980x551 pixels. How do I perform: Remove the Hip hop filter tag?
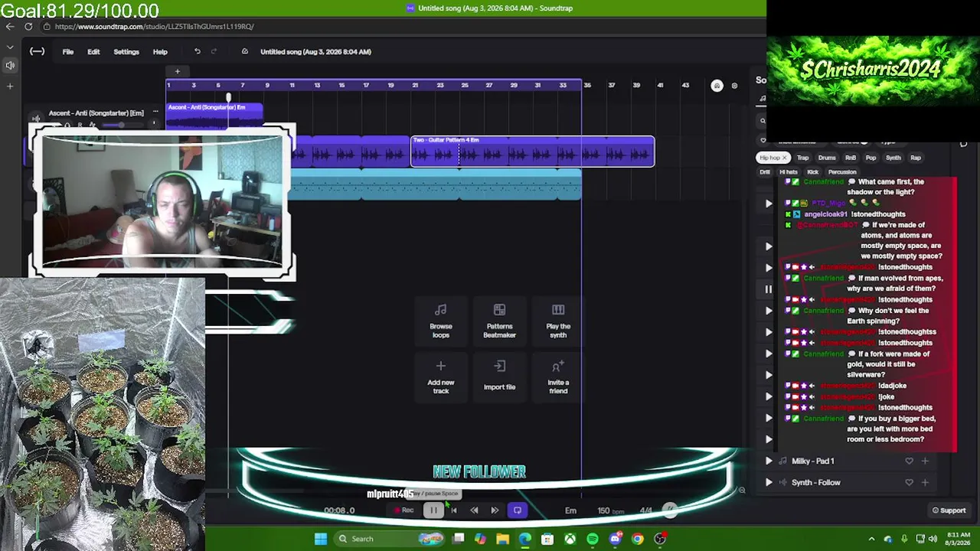tap(784, 158)
